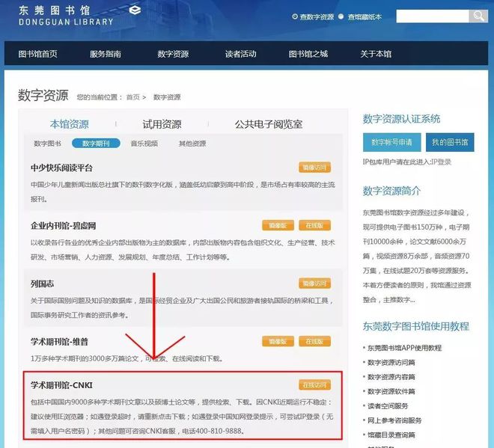Viewport: 494px width, 448px height.
Task: Open 数字资源内容篇 tutorial link
Action: 391,377
